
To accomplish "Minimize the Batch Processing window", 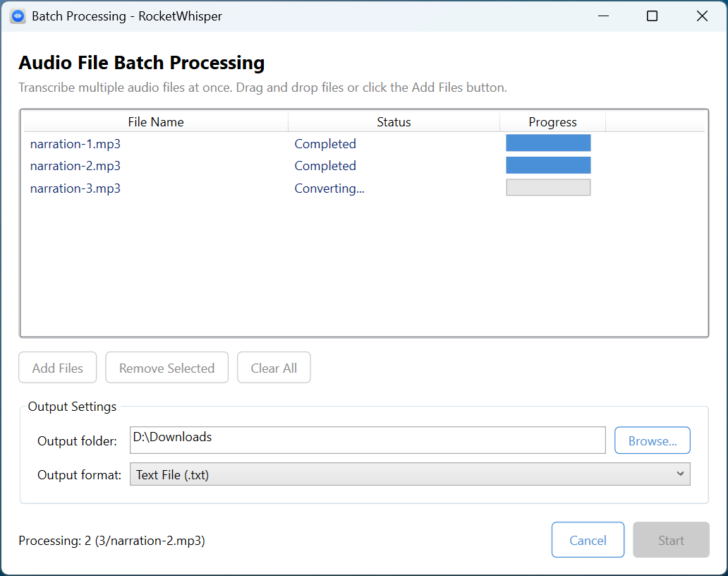I will pyautogui.click(x=603, y=16).
